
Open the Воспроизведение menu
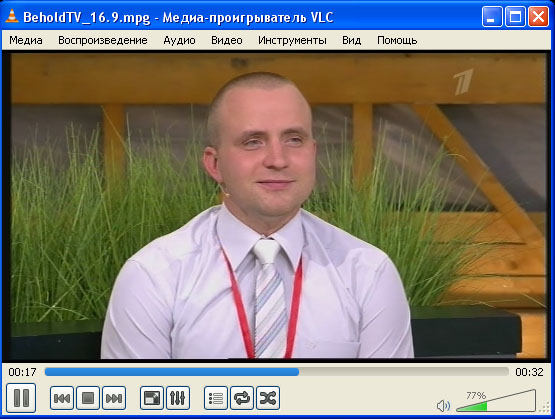tap(103, 40)
